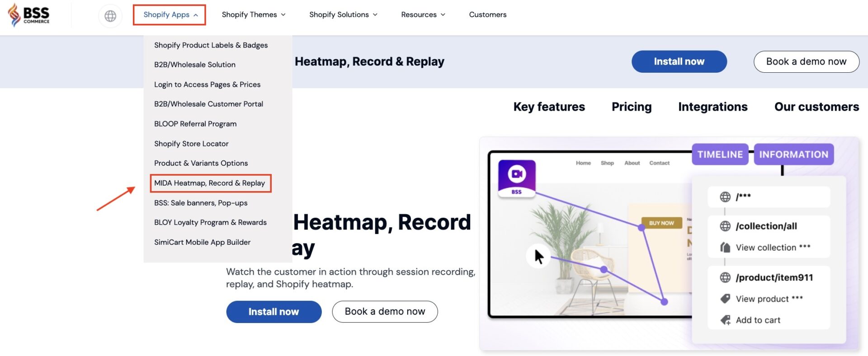Click the TIMELINE label in the preview

coord(720,155)
